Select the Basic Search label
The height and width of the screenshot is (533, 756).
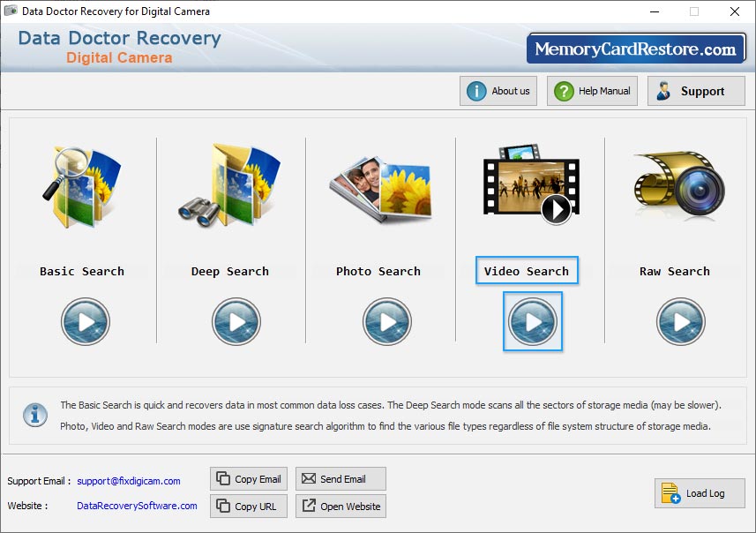[x=82, y=271]
